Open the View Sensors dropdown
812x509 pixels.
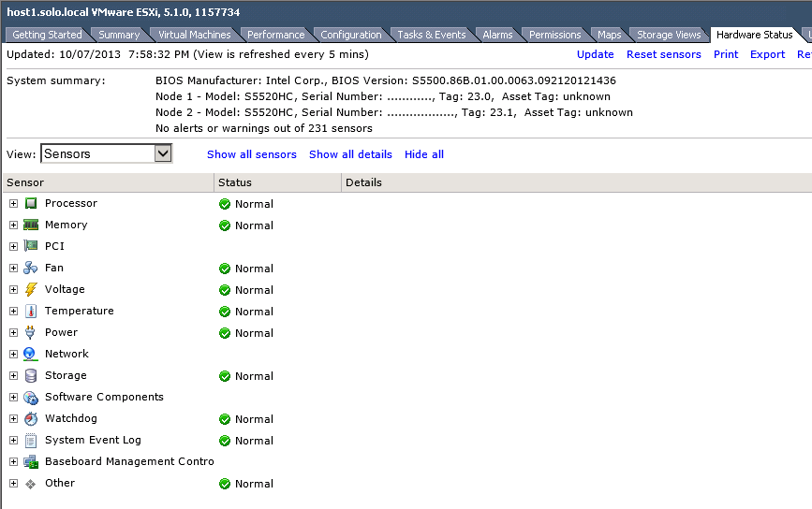click(x=107, y=153)
